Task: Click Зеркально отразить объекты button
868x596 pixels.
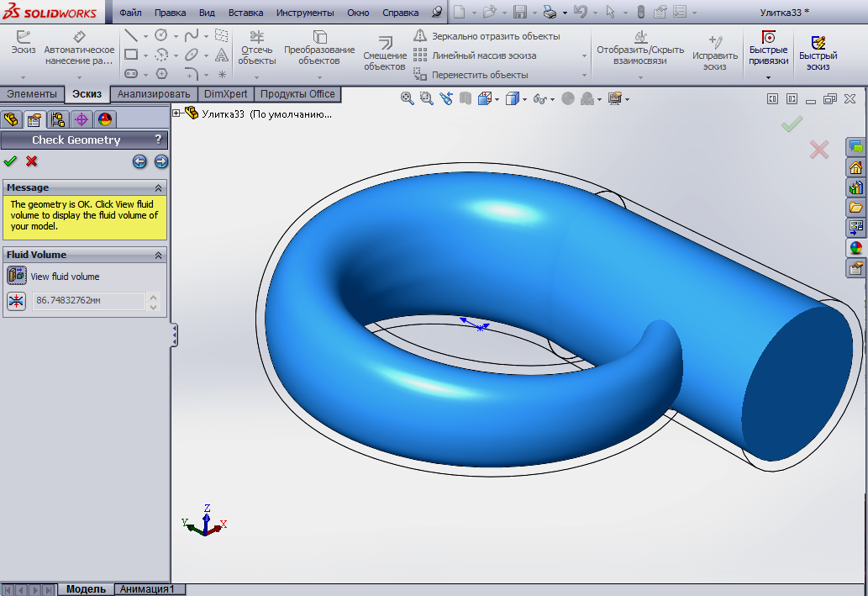Action: (x=487, y=36)
